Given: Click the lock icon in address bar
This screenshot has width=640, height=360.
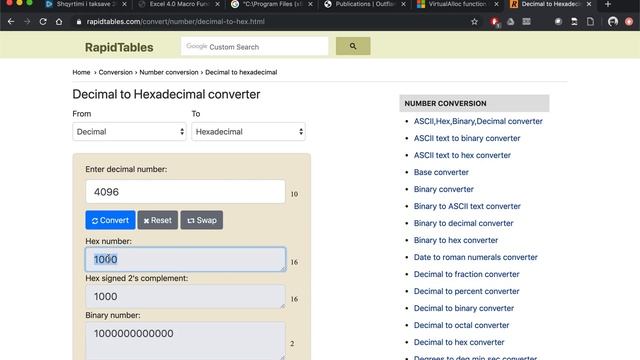Looking at the screenshot, I should (79, 22).
